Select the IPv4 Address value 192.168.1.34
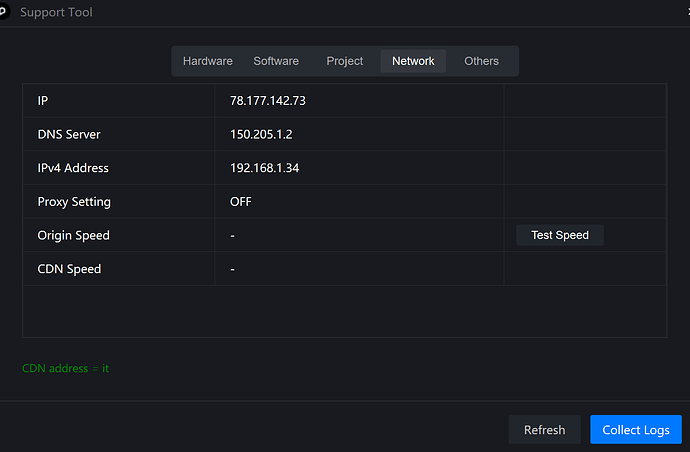This screenshot has height=452, width=690. point(264,168)
